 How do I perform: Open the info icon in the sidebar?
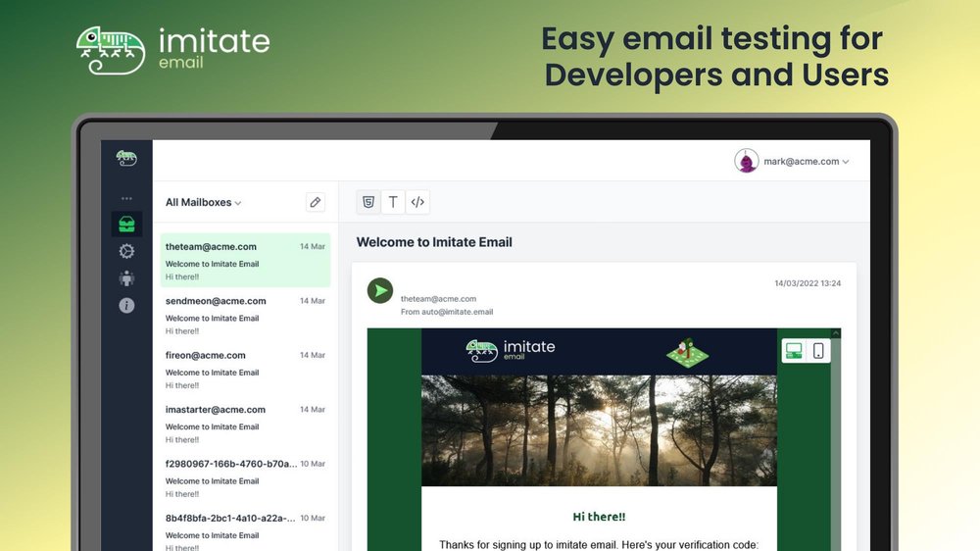[x=126, y=305]
